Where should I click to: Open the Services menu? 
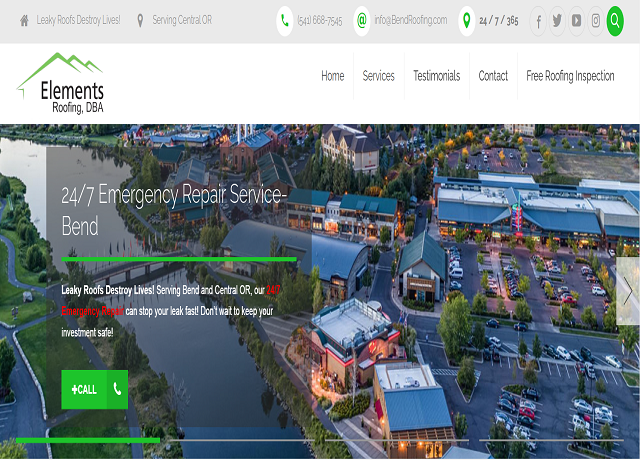(x=378, y=76)
